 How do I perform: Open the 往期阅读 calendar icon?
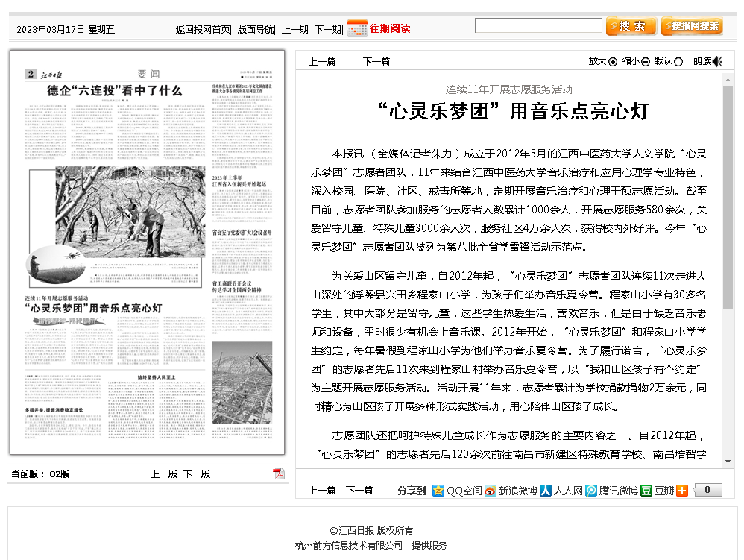(x=357, y=28)
